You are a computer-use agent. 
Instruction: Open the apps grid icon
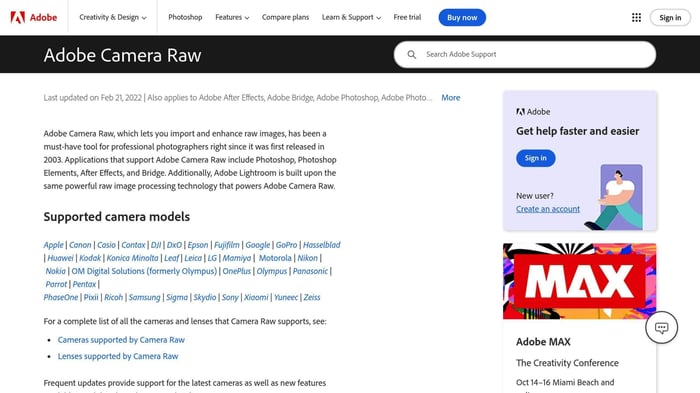coord(637,17)
